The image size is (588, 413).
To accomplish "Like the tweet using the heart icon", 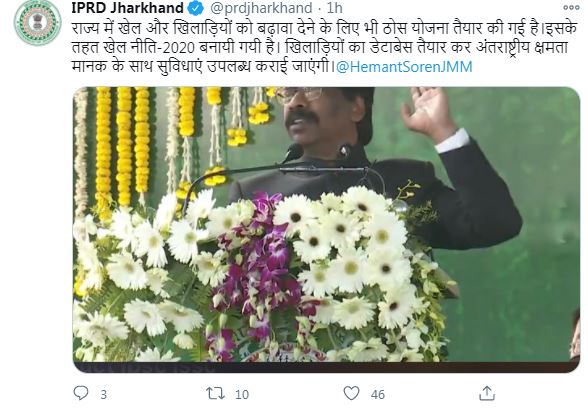I will (351, 393).
